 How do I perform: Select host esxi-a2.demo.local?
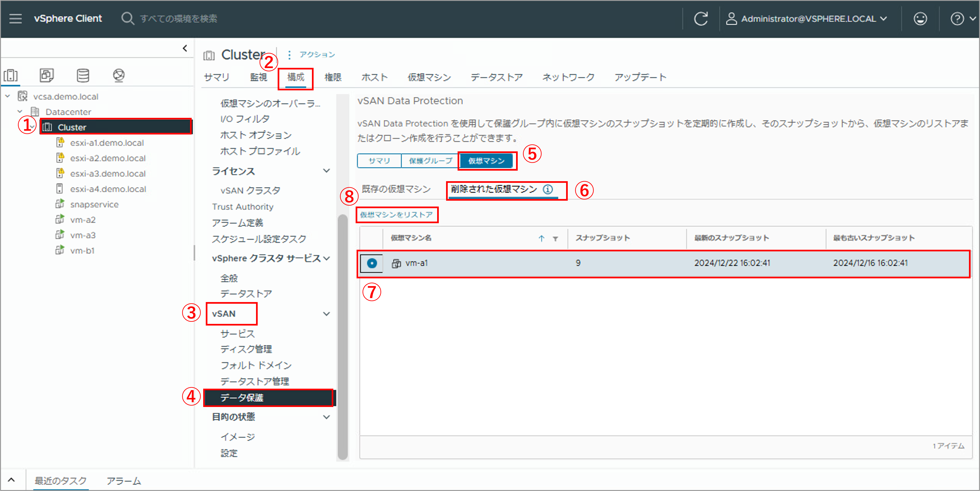108,158
